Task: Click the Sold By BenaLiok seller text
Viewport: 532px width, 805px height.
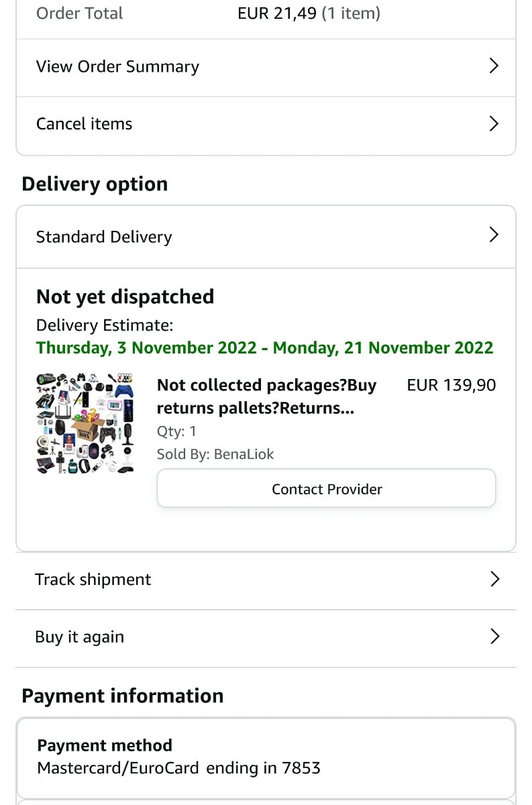Action: point(215,454)
